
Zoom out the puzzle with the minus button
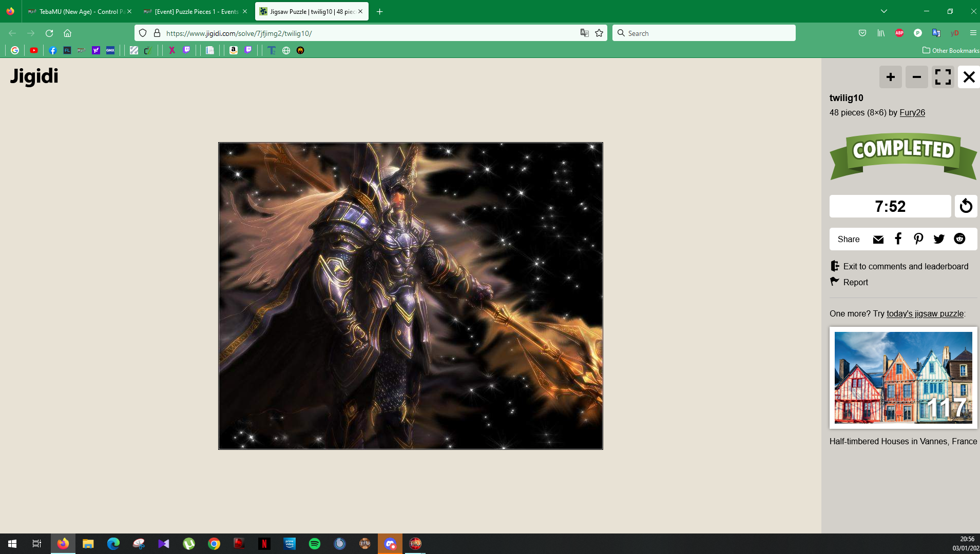pyautogui.click(x=916, y=77)
